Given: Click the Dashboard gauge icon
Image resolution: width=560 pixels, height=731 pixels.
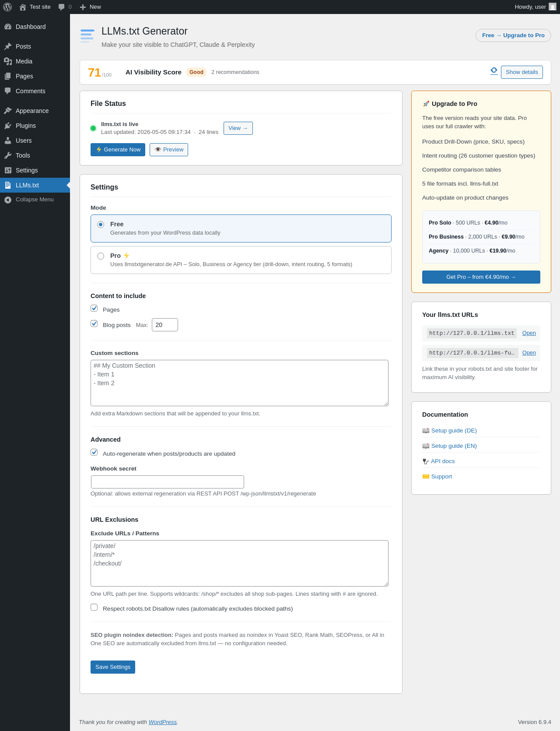Looking at the screenshot, I should (8, 27).
